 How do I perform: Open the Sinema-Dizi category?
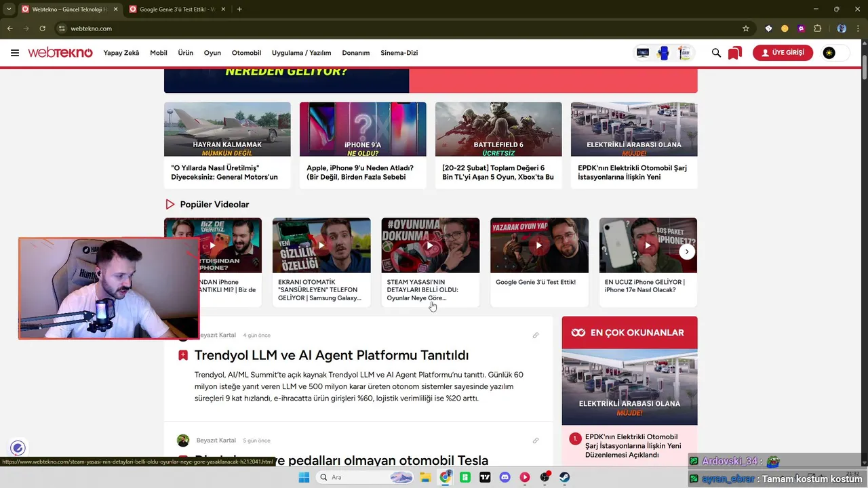coord(399,53)
